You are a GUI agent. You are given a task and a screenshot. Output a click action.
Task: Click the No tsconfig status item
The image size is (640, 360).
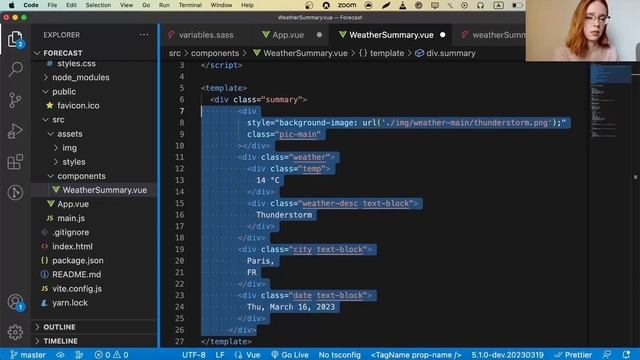click(340, 355)
